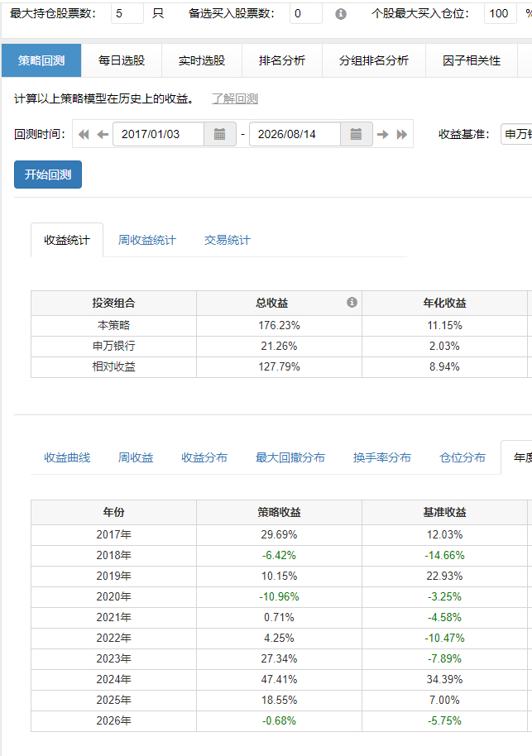Step back with the single left arrow
The image size is (532, 756).
pos(103,135)
